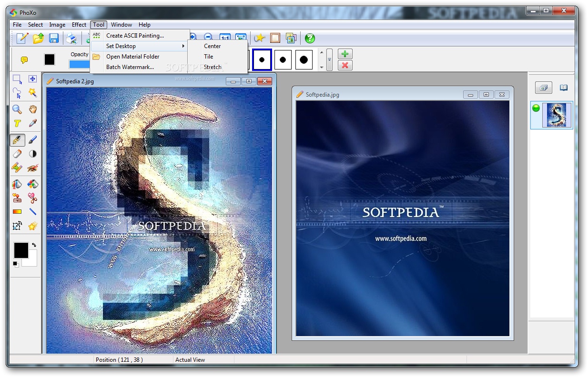Open the Window menu

click(122, 25)
